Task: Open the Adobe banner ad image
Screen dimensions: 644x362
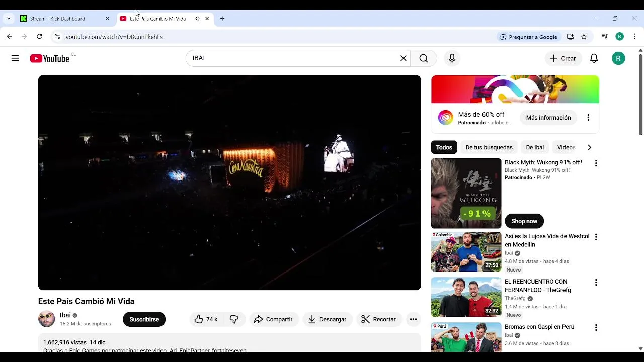Action: click(515, 89)
